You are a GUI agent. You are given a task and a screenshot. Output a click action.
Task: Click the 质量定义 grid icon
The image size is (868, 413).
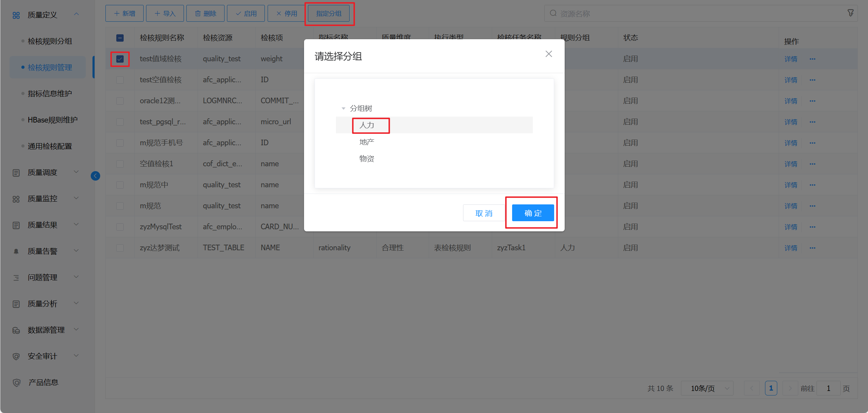16,15
